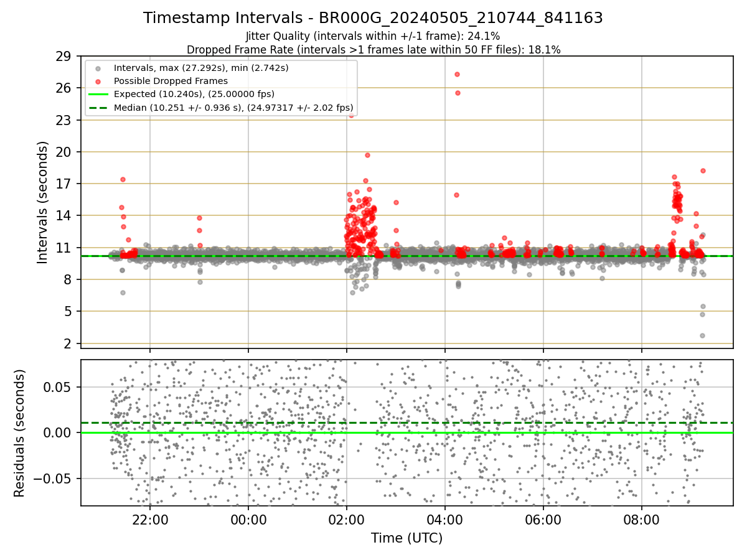This screenshot has width=747, height=560.
Task: Click the 20 tick label on the intervals axis
Action: point(64,152)
